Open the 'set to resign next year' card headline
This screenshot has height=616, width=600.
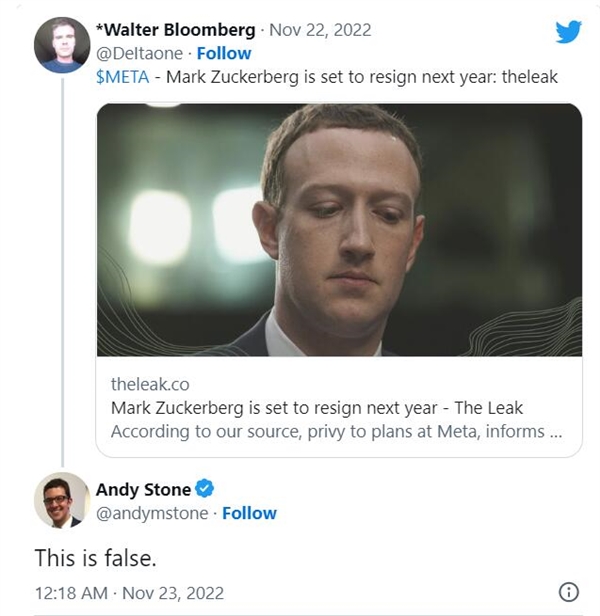317,408
